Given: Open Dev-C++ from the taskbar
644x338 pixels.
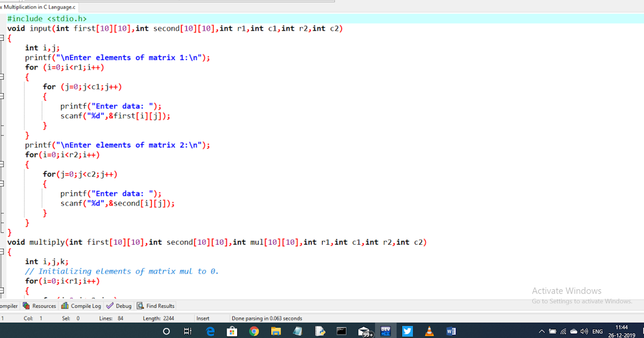Looking at the screenshot, I should tap(385, 331).
